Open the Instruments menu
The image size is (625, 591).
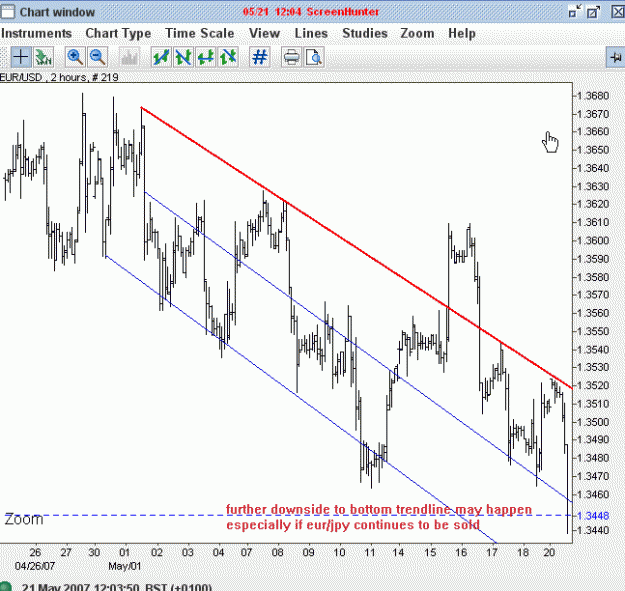click(x=36, y=33)
